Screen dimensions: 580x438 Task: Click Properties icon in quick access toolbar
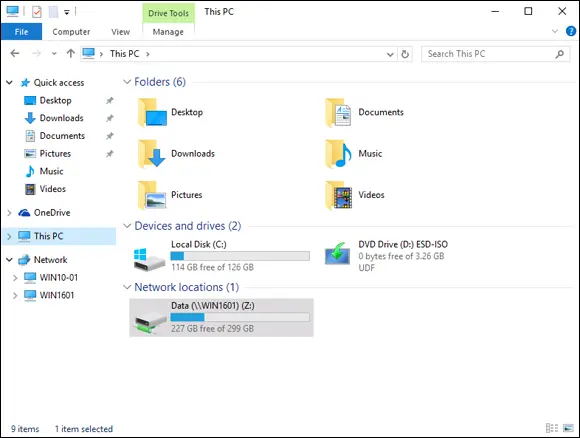click(37, 12)
